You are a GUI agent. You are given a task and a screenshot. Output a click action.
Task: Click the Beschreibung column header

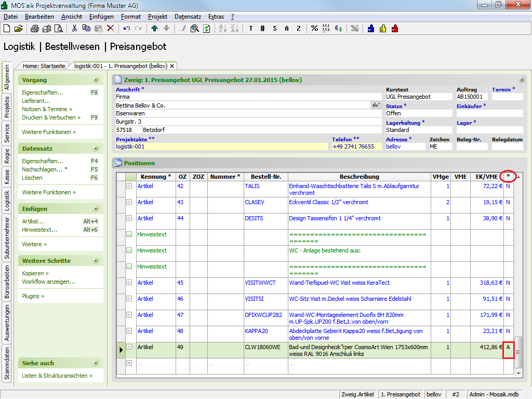(360, 177)
